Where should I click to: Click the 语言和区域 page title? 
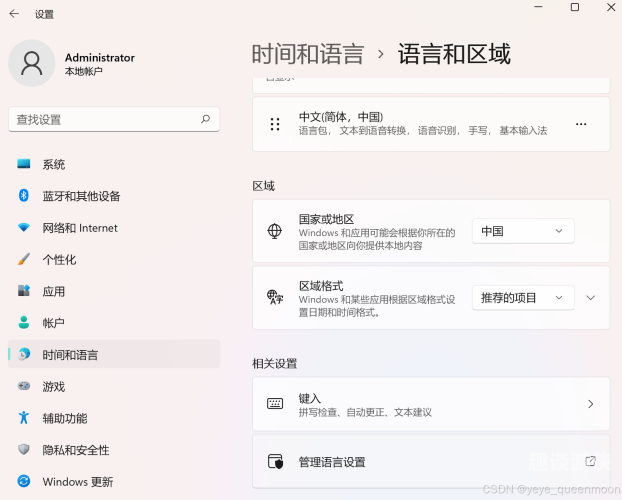pyautogui.click(x=454, y=54)
